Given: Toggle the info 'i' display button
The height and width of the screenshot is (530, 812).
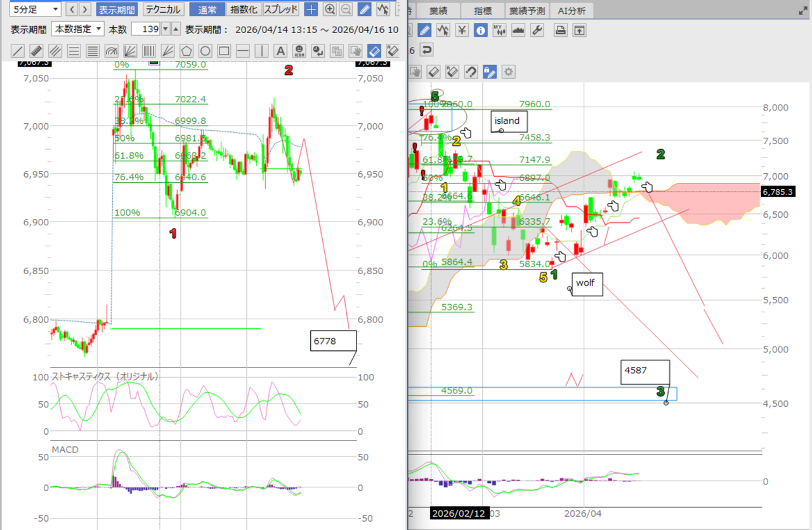Looking at the screenshot, I should point(480,30).
